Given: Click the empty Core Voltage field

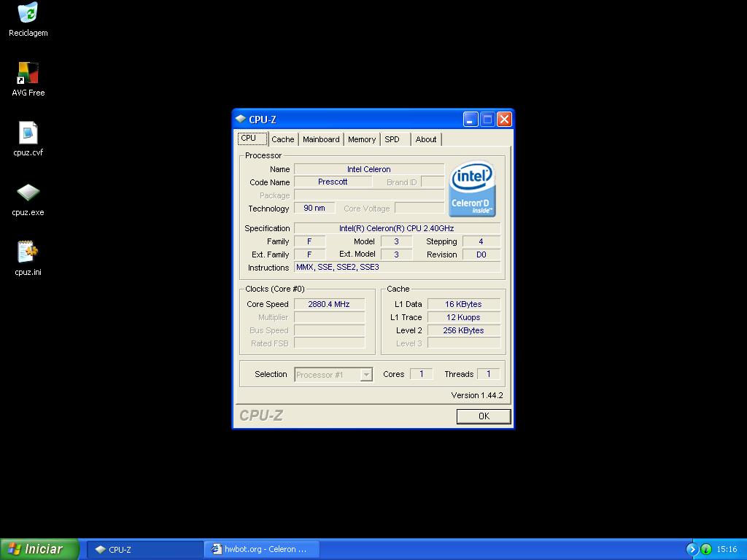Looking at the screenshot, I should [x=419, y=208].
